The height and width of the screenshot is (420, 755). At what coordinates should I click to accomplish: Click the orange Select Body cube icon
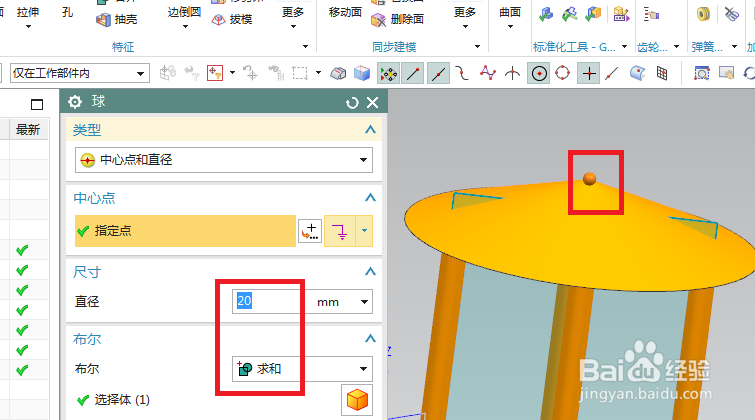[x=357, y=400]
